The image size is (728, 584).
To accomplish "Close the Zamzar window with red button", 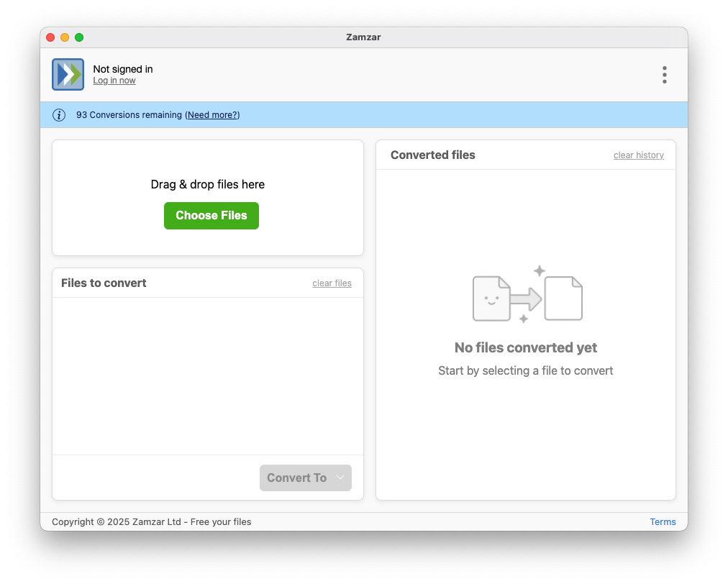I will pyautogui.click(x=50, y=37).
